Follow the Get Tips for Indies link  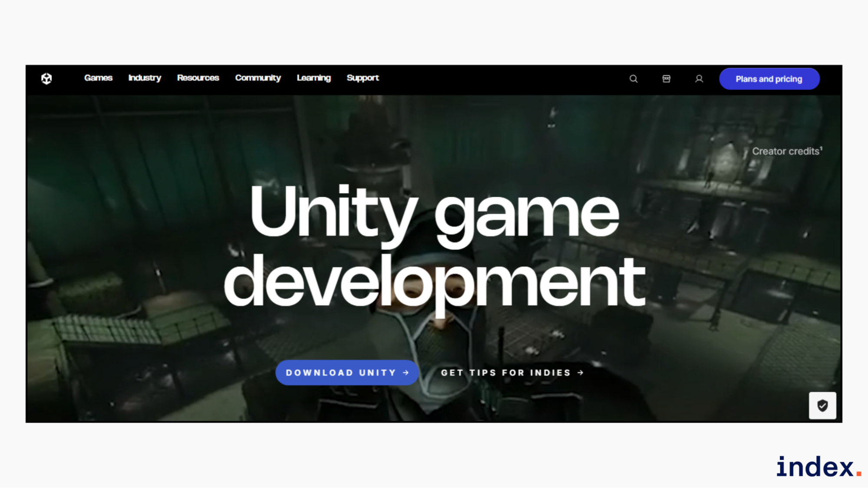click(x=506, y=373)
